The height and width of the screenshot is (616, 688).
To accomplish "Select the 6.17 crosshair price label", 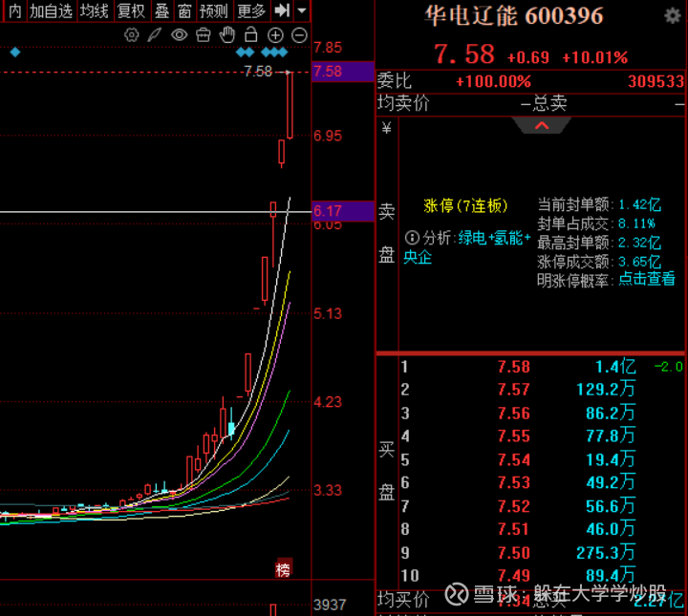I will point(343,211).
